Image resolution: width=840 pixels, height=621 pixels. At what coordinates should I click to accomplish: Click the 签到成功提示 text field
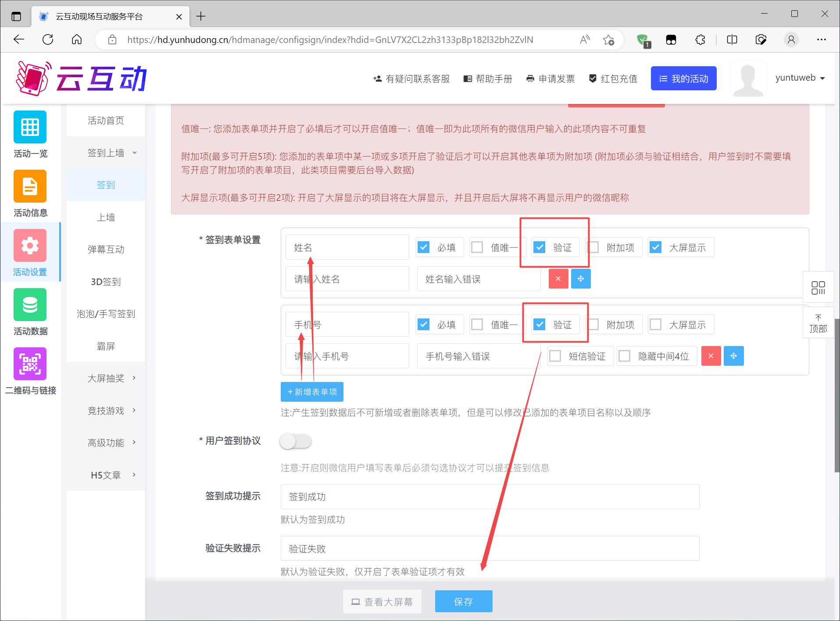click(x=490, y=497)
